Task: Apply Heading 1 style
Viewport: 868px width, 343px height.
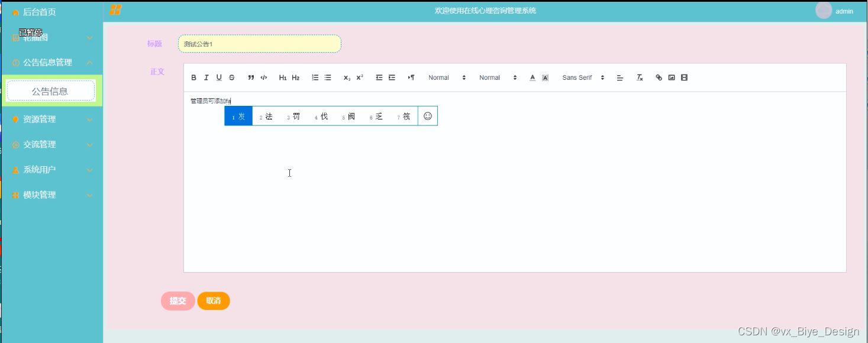Action: click(x=283, y=77)
